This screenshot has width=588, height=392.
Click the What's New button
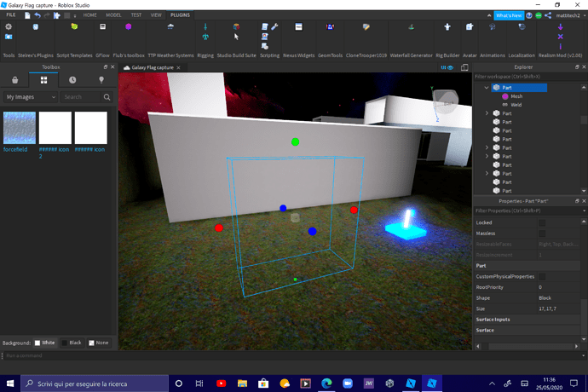[x=509, y=15]
